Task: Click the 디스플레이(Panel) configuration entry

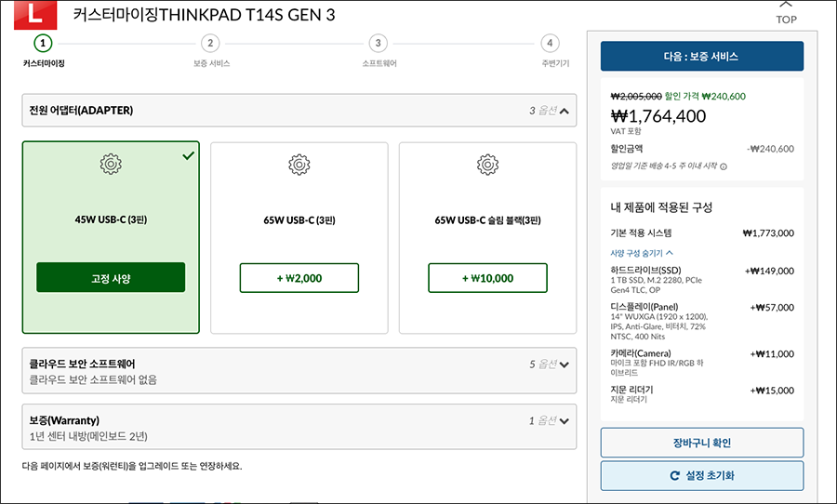Action: click(701, 322)
